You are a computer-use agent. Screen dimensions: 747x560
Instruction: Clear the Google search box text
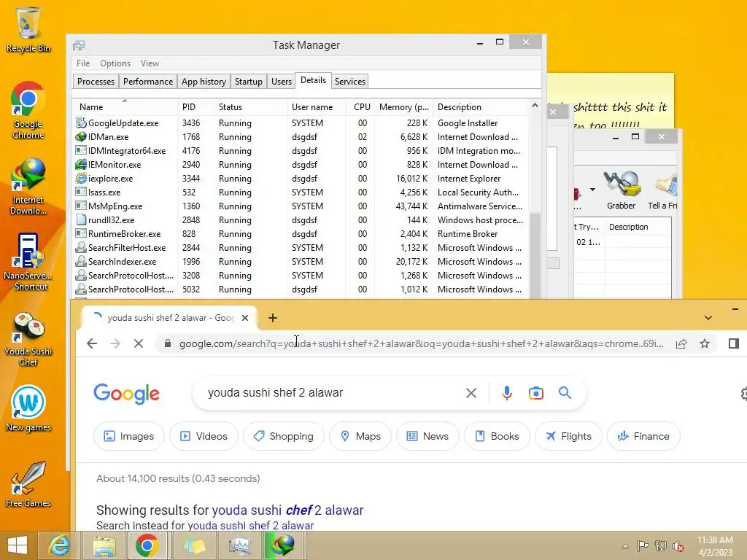click(471, 393)
